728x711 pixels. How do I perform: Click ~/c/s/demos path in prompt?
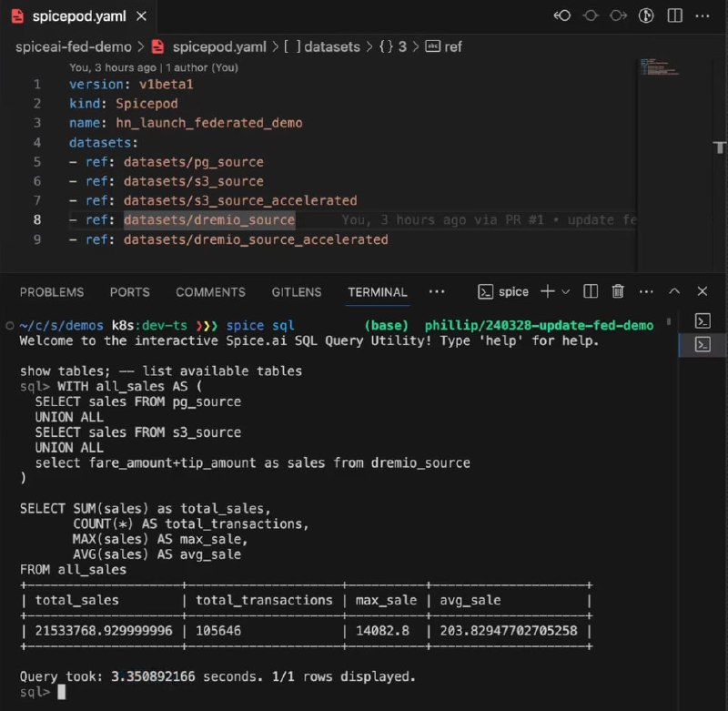click(61, 326)
